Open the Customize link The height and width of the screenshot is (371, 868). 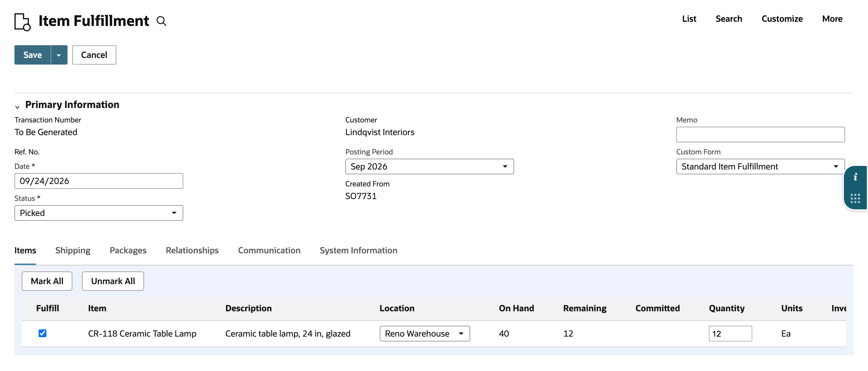[x=782, y=19]
